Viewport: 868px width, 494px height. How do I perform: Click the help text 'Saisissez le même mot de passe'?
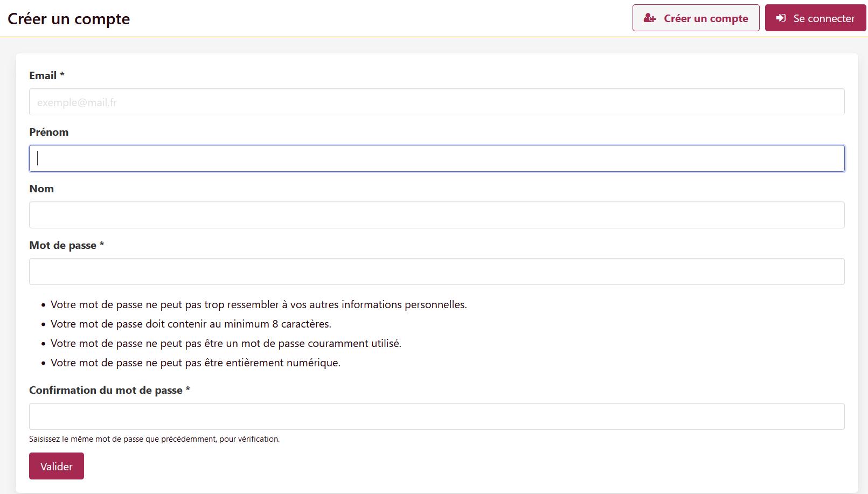coord(155,439)
